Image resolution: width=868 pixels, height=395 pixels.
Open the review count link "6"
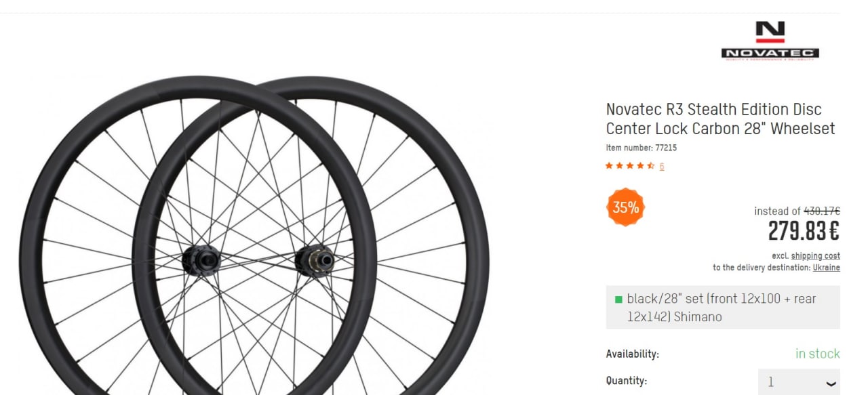point(662,166)
